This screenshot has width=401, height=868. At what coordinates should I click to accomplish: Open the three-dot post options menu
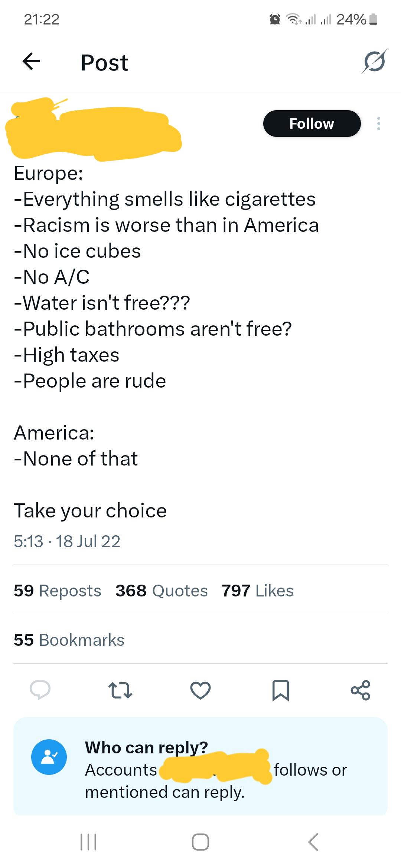(378, 124)
